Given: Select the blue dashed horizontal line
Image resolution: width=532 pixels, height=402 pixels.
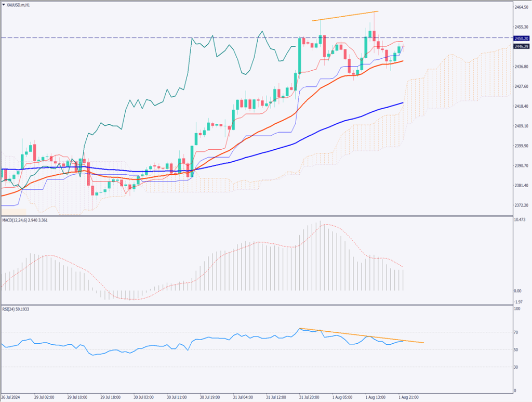Looking at the screenshot, I should click(104, 38).
